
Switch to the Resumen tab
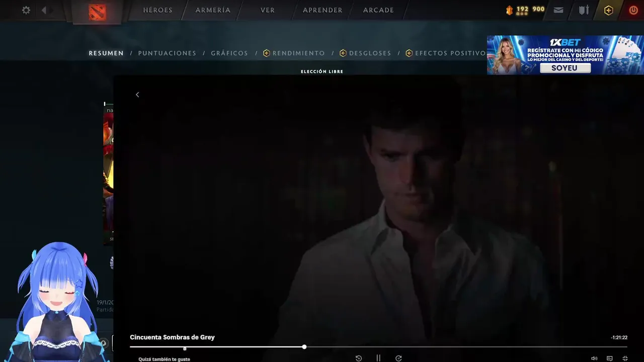pyautogui.click(x=106, y=53)
